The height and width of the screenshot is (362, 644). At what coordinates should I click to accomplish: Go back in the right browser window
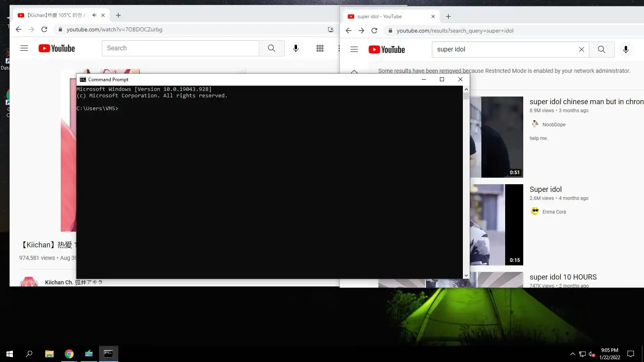(349, 31)
